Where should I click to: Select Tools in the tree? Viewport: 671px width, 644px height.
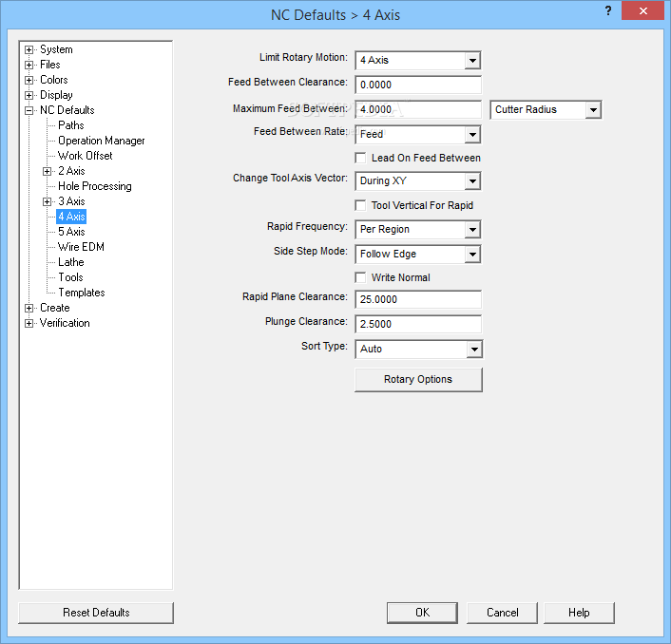tap(70, 277)
